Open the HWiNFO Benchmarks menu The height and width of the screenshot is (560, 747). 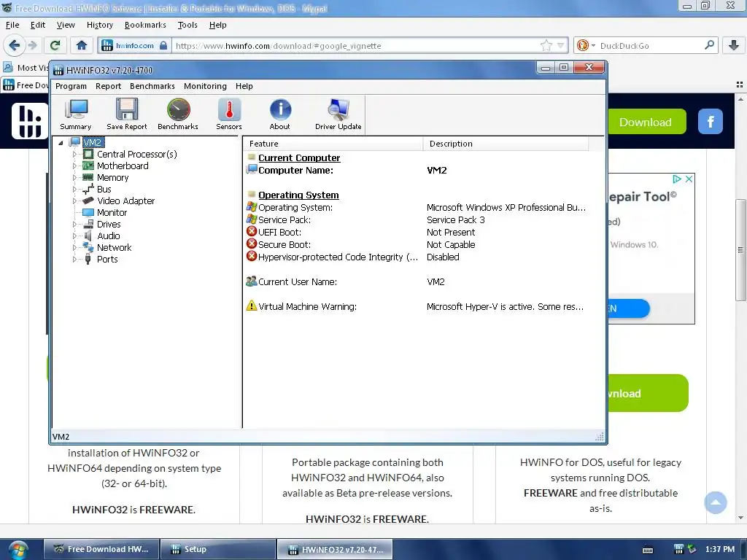152,86
